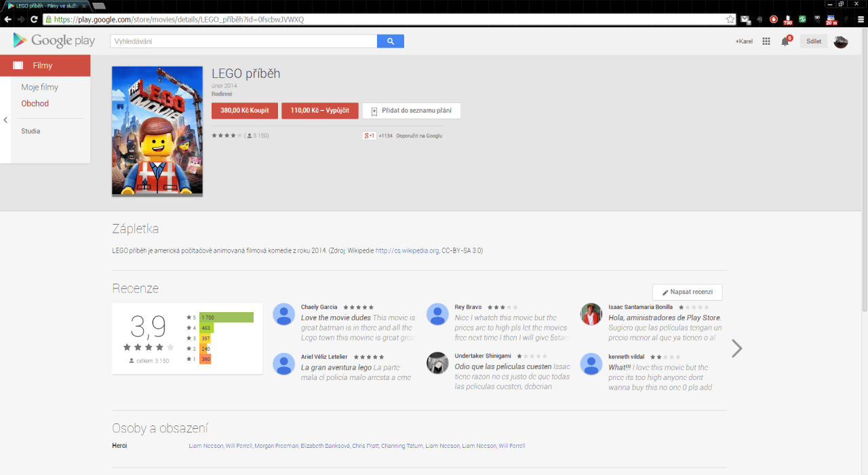Click the LEGO Movie poster thumbnail

click(157, 131)
